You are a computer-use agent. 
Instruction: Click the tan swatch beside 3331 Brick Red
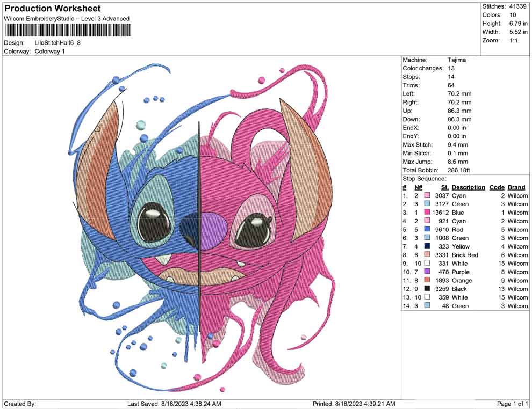(427, 254)
